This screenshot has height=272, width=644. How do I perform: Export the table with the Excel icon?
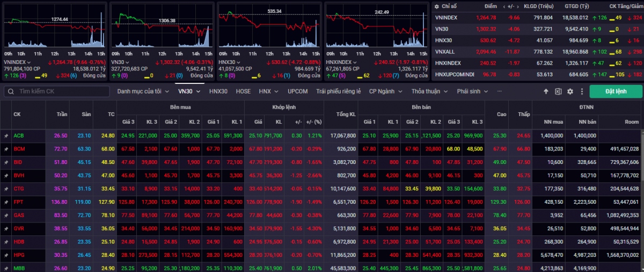[558, 91]
